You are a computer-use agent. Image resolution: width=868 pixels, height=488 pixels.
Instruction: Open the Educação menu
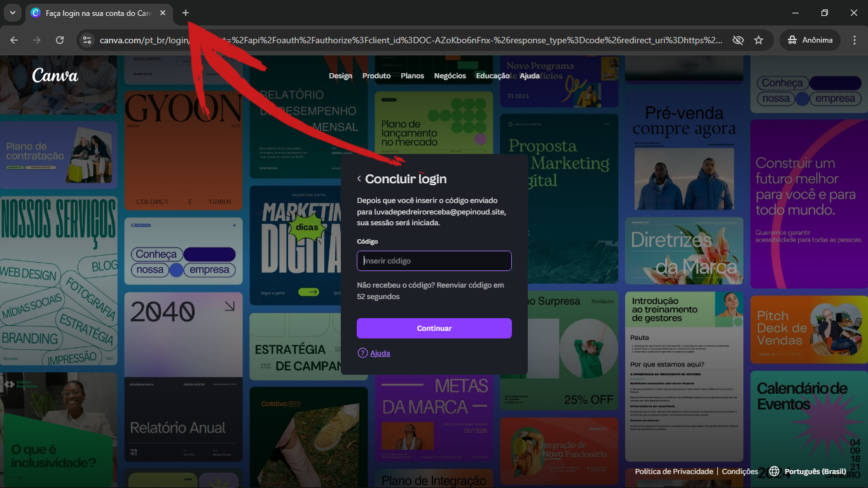point(493,76)
